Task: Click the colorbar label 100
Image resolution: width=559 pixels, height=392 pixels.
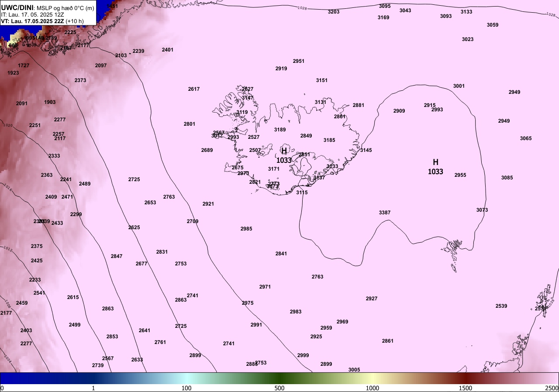Action: coord(186,388)
